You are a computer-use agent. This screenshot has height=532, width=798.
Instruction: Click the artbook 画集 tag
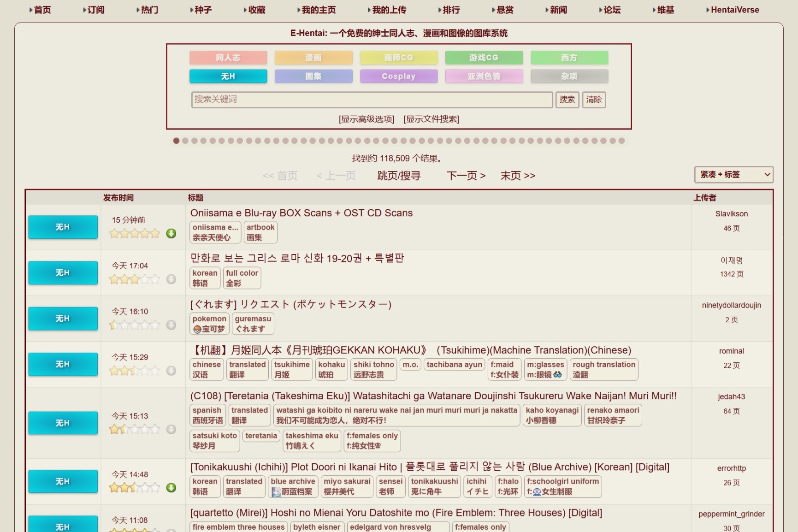pos(260,232)
